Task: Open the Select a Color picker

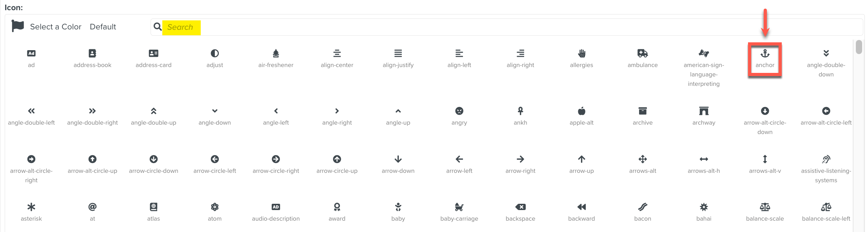Action: (55, 27)
